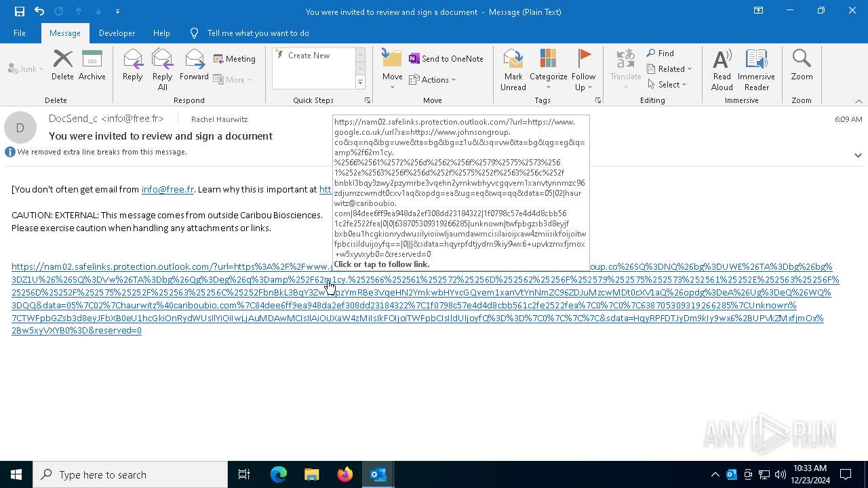Click the info@free.fr email link
The image size is (868, 488).
167,189
